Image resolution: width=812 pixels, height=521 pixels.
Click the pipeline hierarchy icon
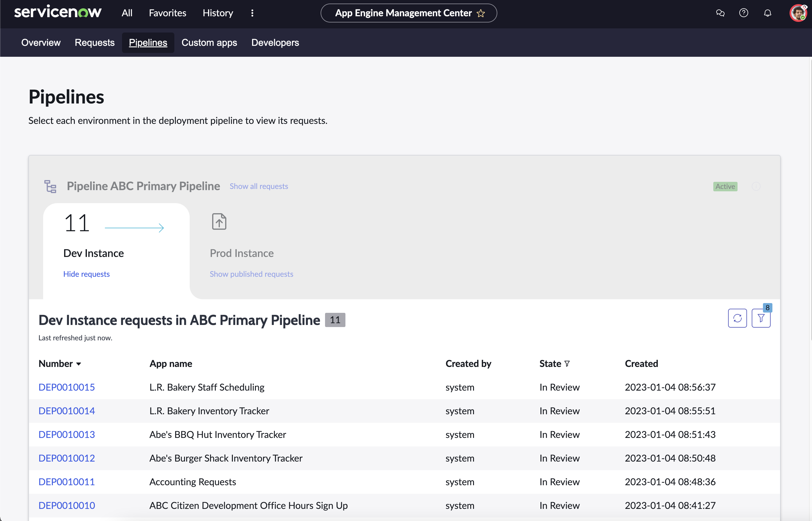tap(50, 186)
